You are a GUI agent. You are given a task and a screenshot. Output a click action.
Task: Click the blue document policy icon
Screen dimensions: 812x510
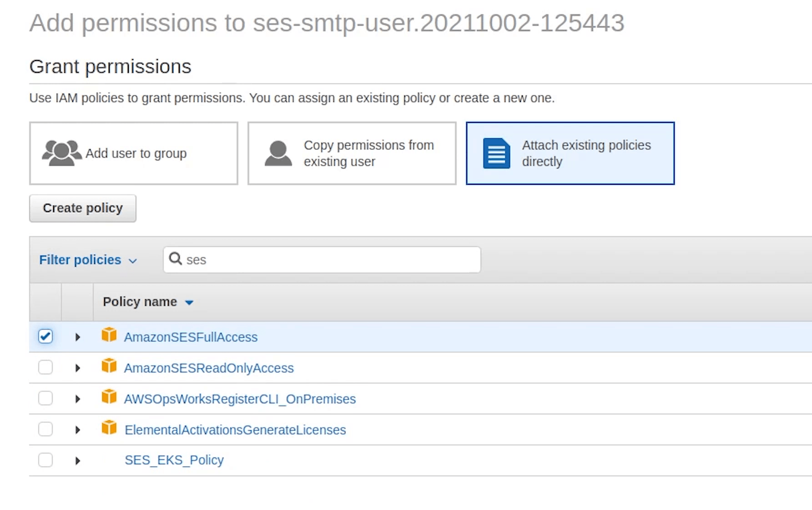[x=496, y=153]
